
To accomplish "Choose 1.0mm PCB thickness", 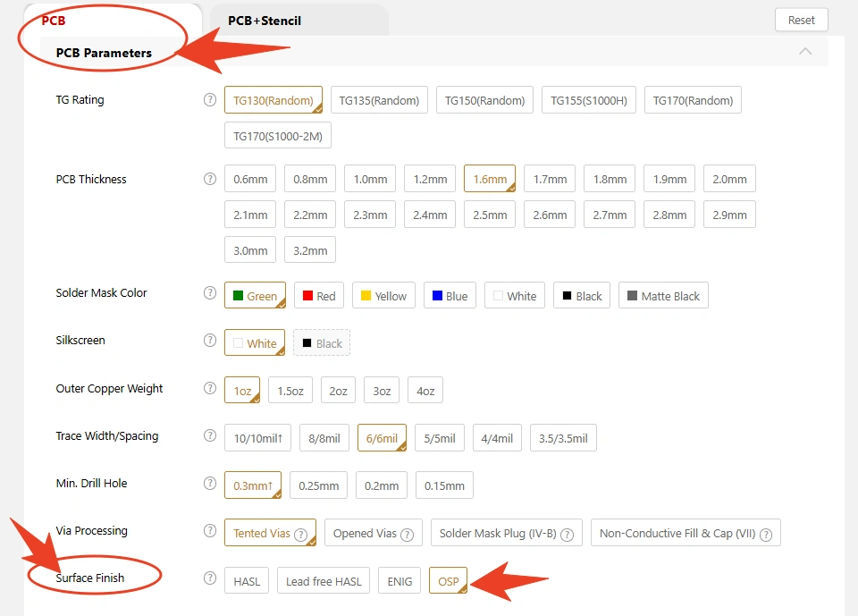I will 370,179.
